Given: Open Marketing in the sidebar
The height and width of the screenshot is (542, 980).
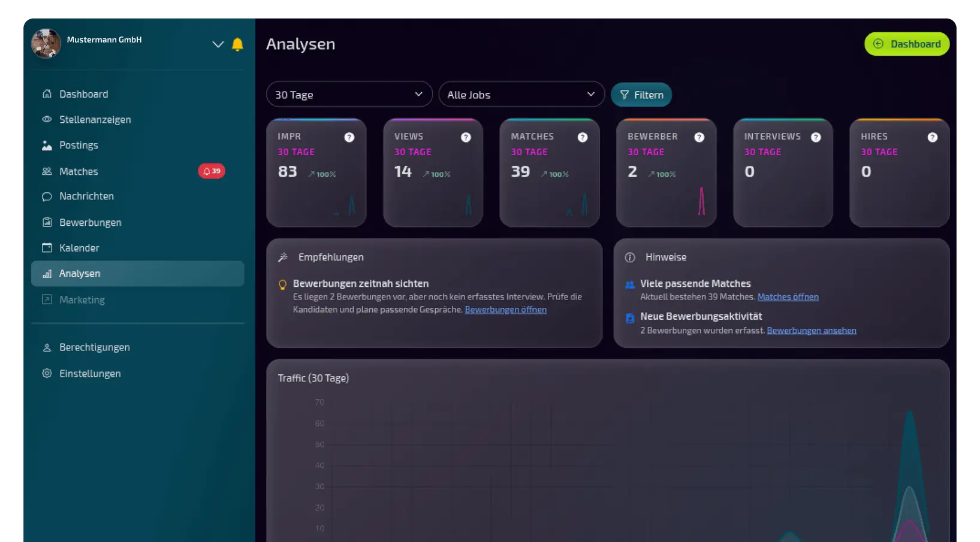Looking at the screenshot, I should click(x=137, y=300).
